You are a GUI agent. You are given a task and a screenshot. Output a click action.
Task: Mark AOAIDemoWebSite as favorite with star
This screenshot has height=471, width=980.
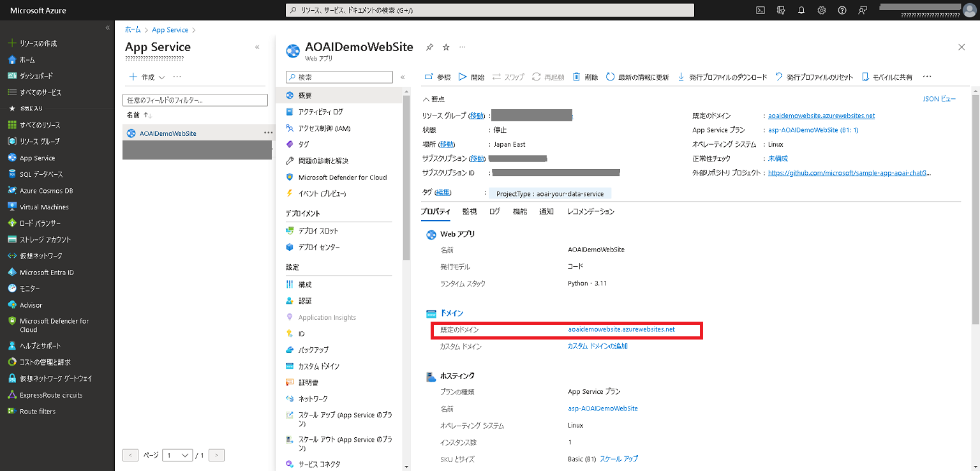tap(446, 47)
